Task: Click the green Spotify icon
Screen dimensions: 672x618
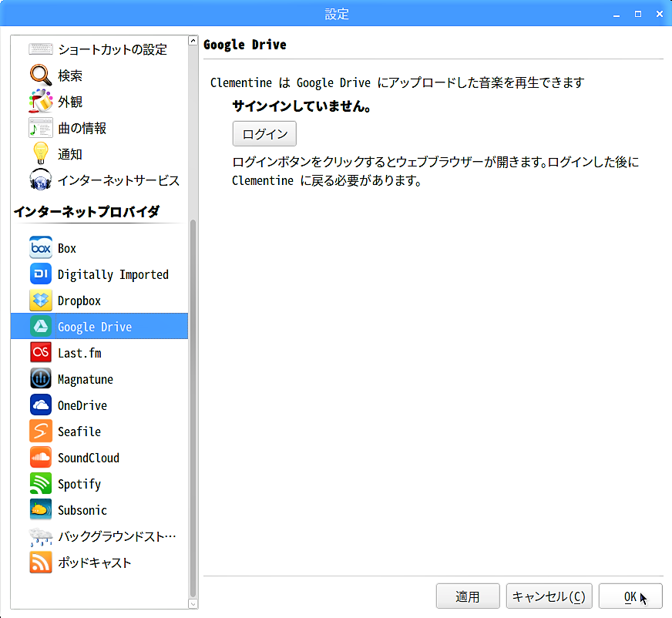Action: 41,483
